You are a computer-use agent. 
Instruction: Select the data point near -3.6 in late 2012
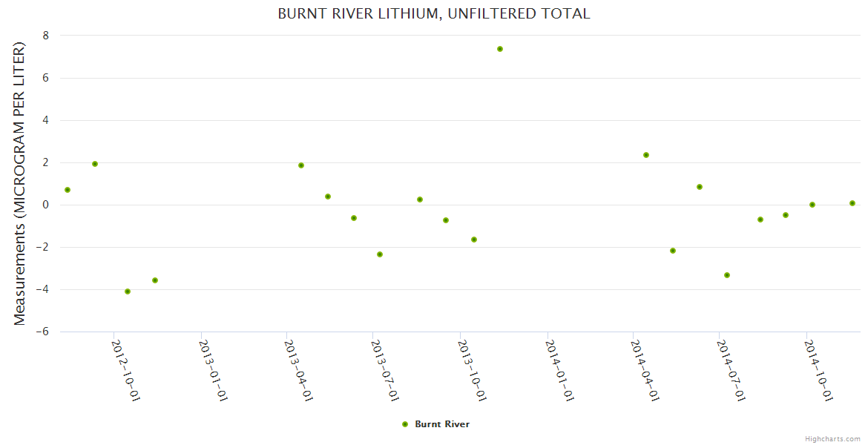point(155,280)
